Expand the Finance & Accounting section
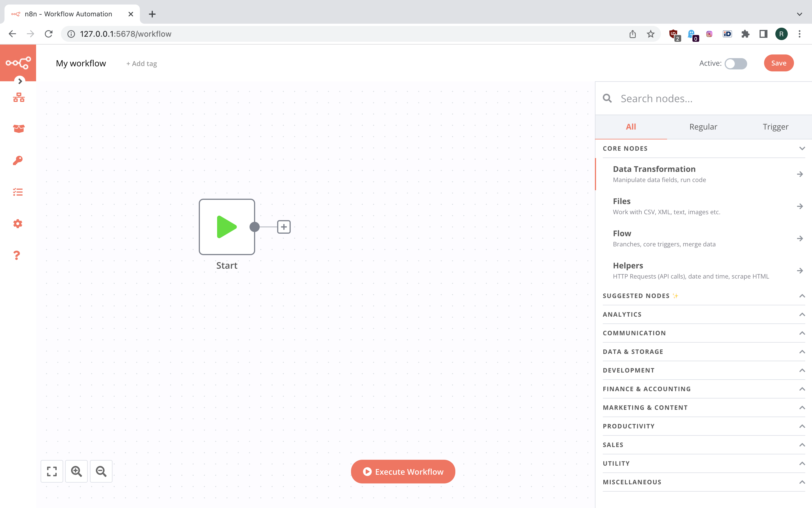 click(x=704, y=389)
